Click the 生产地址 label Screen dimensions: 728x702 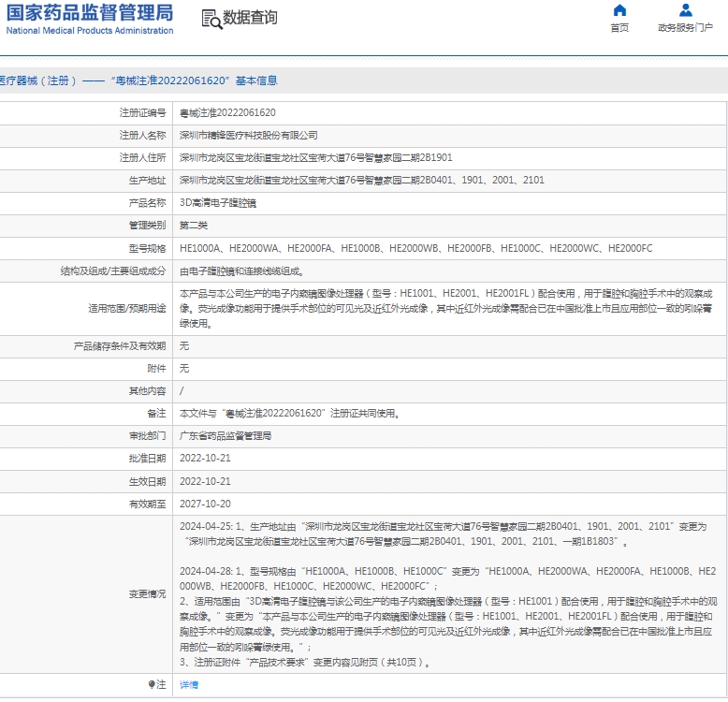point(147,181)
